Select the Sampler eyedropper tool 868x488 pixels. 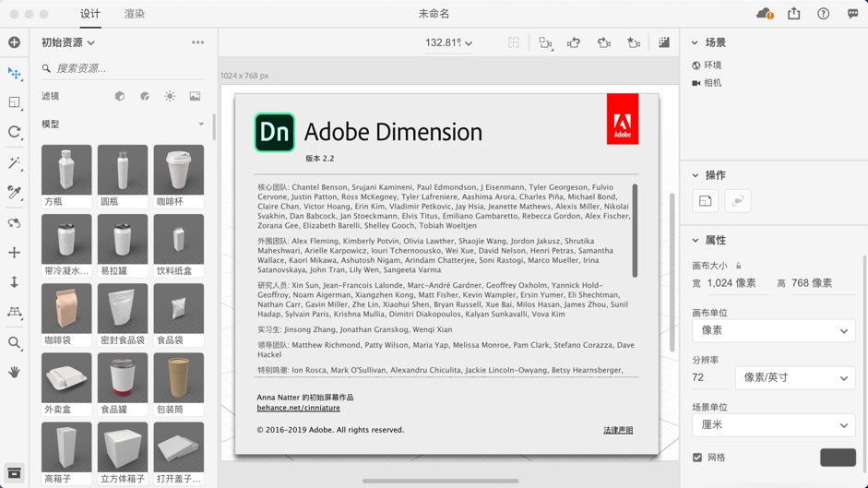click(x=15, y=192)
